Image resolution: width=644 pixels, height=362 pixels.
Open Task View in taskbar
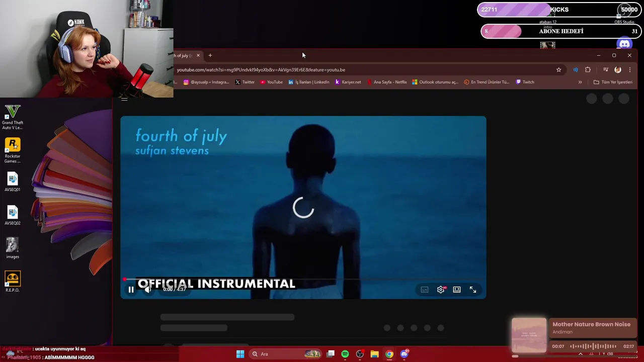331,354
